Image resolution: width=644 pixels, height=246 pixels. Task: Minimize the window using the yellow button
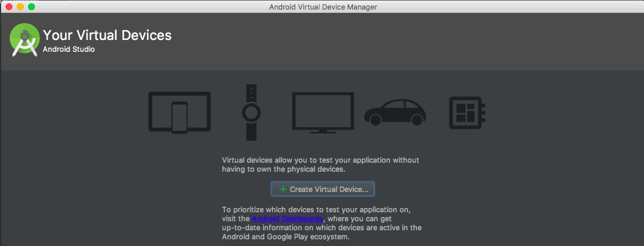(20, 7)
